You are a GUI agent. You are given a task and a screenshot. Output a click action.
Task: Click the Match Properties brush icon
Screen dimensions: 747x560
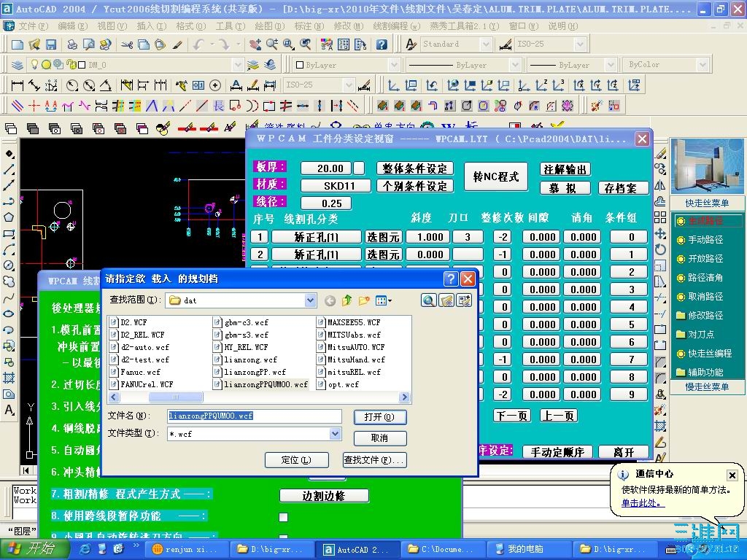177,44
